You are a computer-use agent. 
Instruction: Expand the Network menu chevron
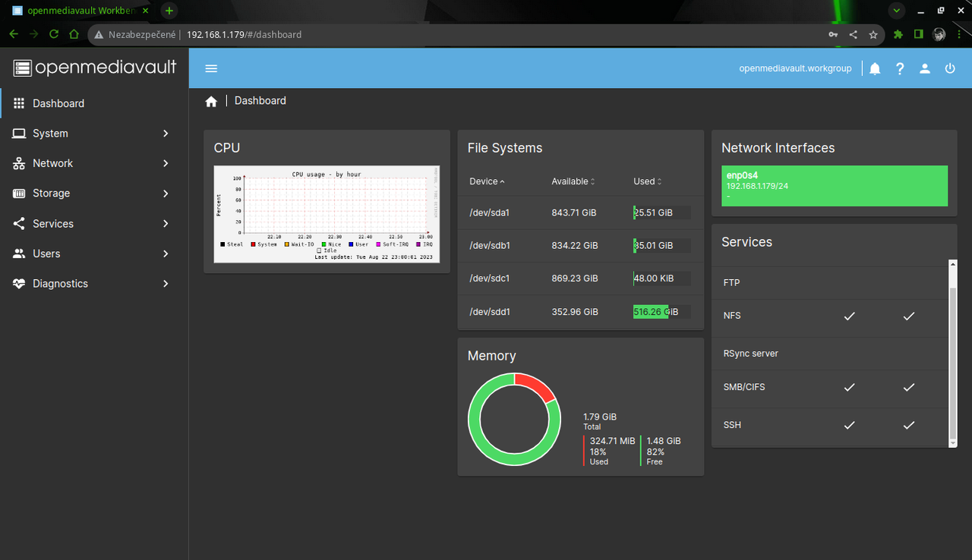166,163
